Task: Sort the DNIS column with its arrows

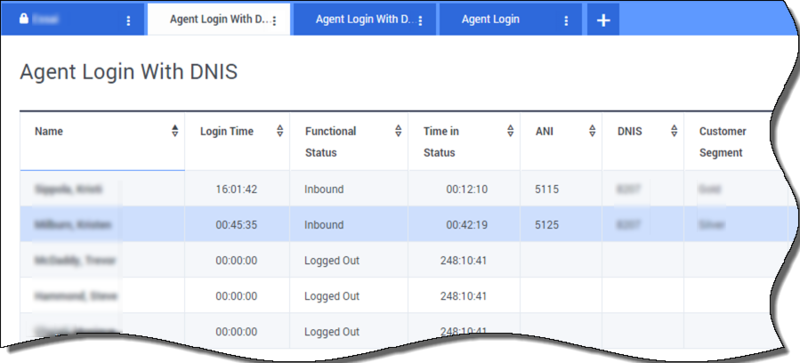Action: (x=674, y=131)
